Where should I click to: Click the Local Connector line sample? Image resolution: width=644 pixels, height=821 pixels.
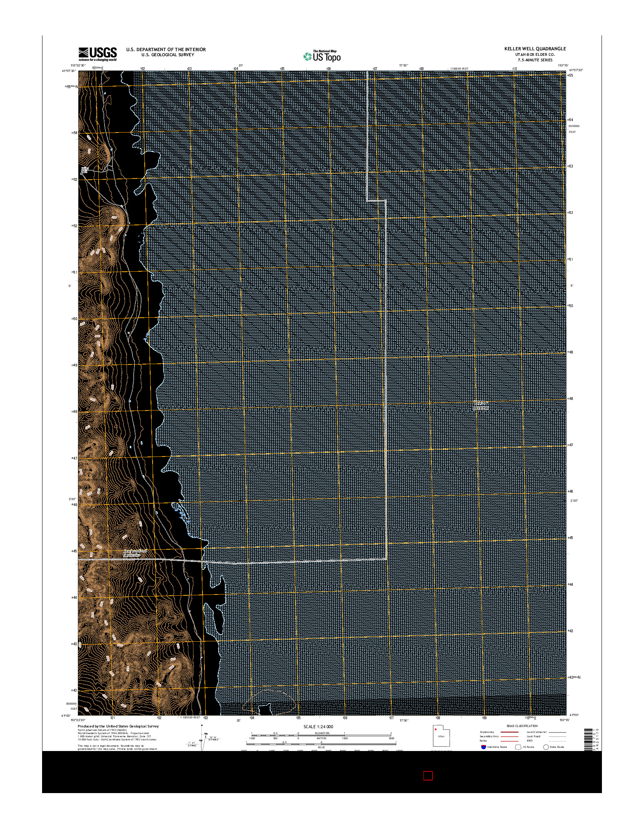[x=557, y=732]
